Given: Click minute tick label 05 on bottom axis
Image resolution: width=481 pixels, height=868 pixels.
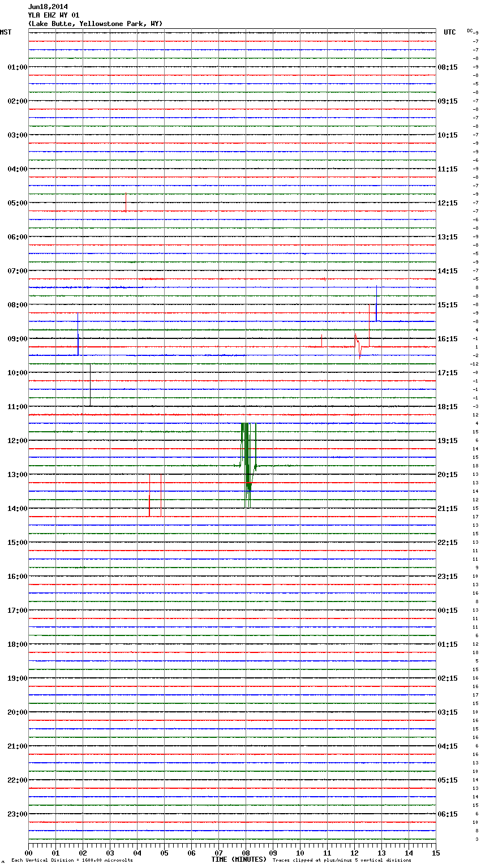Looking at the screenshot, I should click(x=164, y=853).
